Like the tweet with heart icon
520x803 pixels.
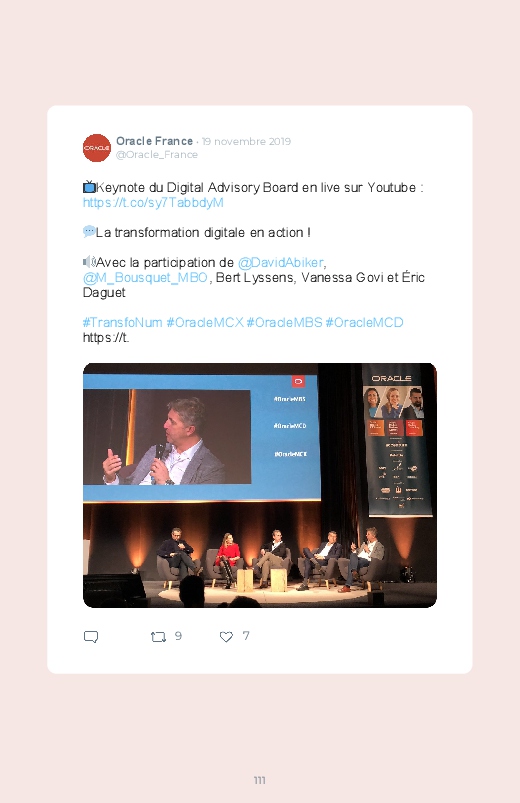[x=226, y=637]
